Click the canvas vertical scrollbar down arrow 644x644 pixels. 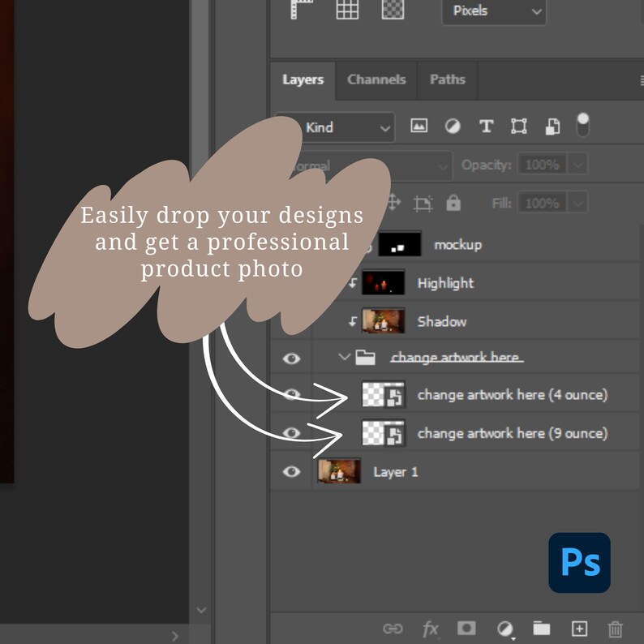click(201, 610)
